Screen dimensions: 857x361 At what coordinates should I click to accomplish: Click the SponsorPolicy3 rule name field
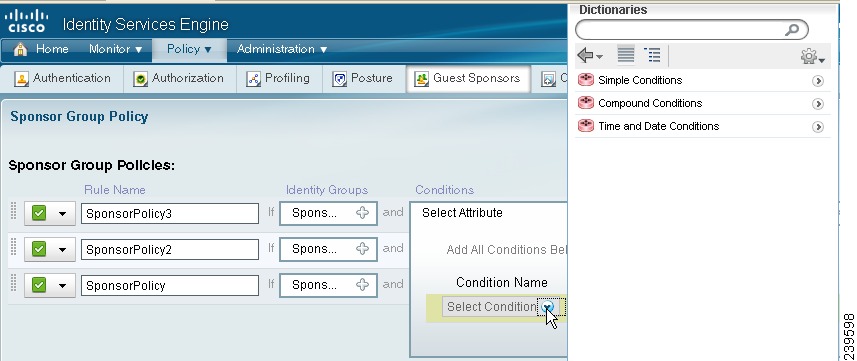pyautogui.click(x=170, y=214)
